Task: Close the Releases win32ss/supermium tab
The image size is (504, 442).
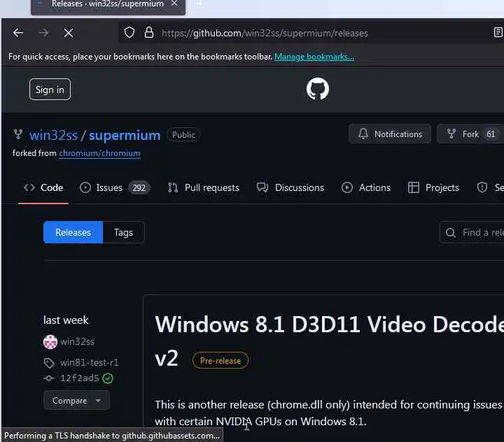Action: click(x=174, y=3)
